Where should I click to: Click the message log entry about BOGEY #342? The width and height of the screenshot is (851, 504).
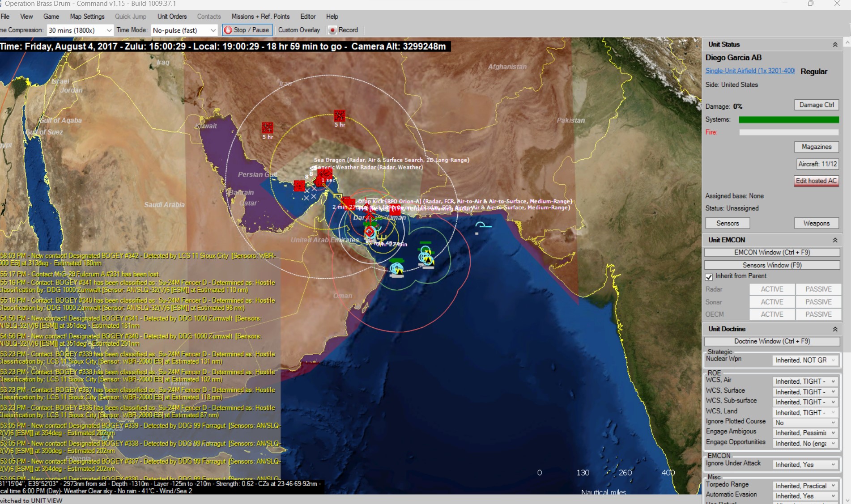tap(138, 259)
